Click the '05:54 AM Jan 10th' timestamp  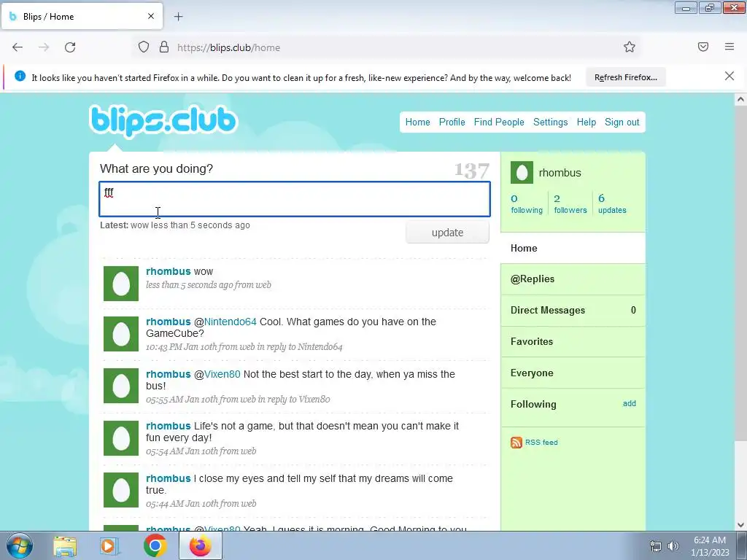182,451
